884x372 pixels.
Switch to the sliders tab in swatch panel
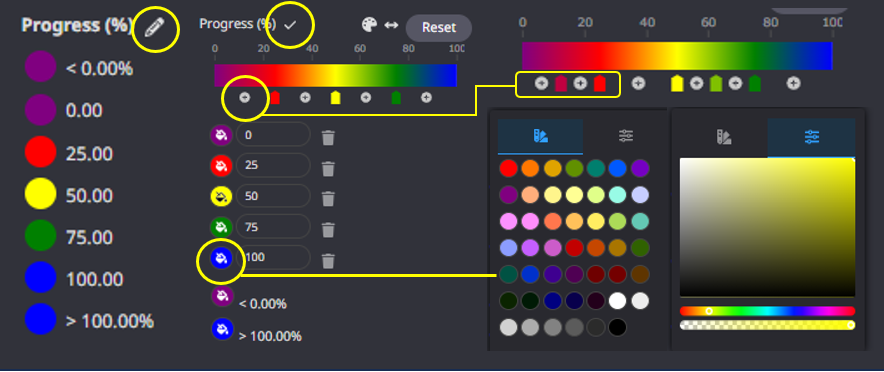tap(626, 136)
